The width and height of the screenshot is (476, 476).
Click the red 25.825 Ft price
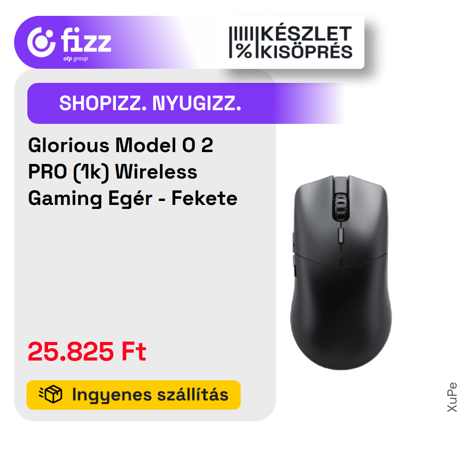(87, 352)
